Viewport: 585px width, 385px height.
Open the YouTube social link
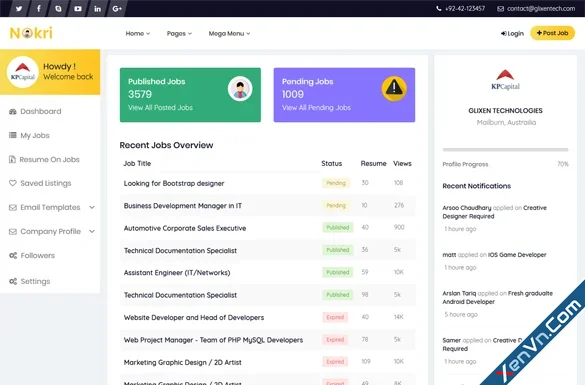coord(78,8)
